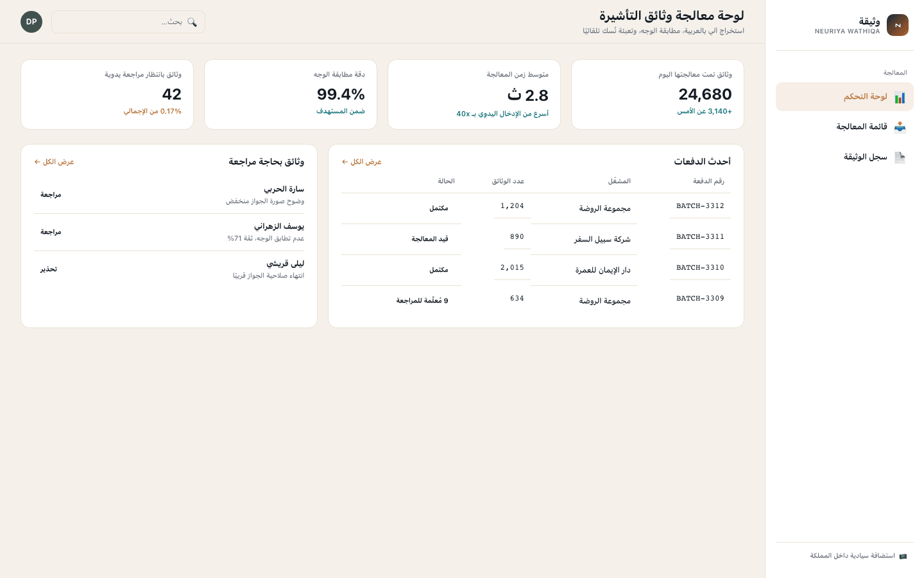Image resolution: width=924 pixels, height=578 pixels.
Task: Select batch number BATCH-3310
Action: tap(700, 268)
